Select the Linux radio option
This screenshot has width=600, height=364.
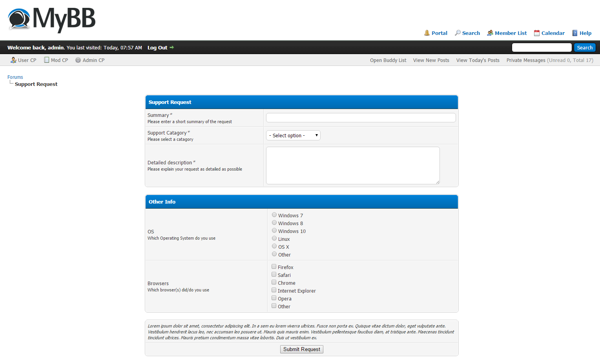(274, 238)
